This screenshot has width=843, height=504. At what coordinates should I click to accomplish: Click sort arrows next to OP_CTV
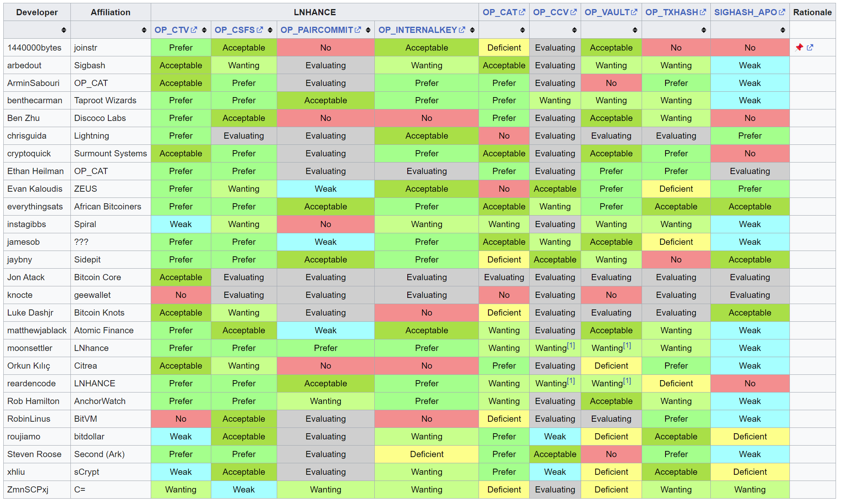pos(204,30)
